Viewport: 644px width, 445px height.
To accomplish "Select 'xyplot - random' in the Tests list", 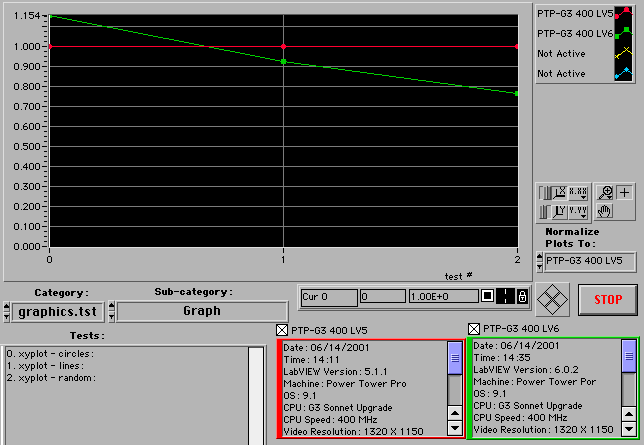I will [x=50, y=378].
